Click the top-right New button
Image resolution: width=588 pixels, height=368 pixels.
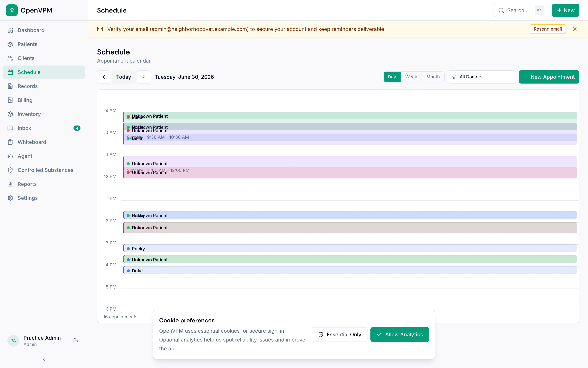565,10
